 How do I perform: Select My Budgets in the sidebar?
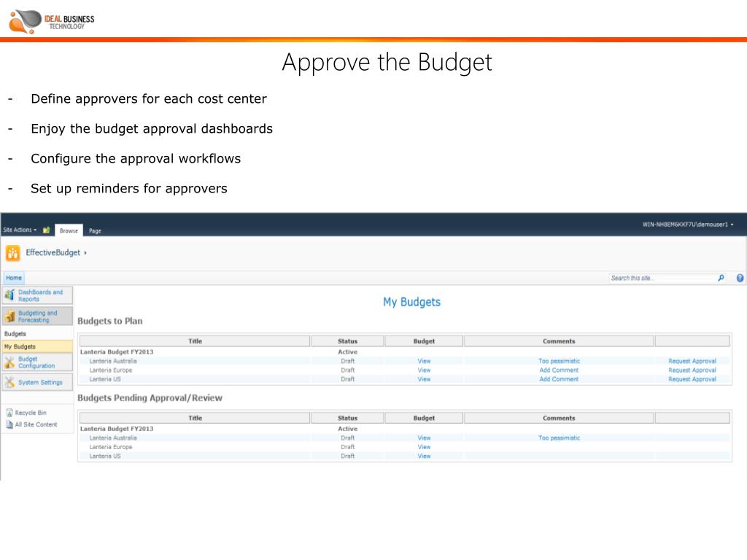tap(37, 346)
